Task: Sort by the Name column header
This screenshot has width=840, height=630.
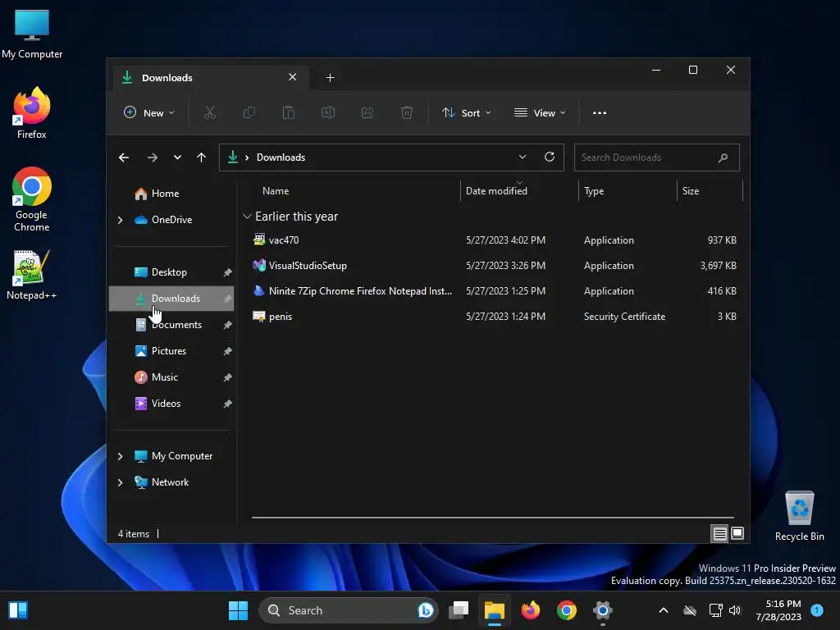Action: [x=276, y=191]
